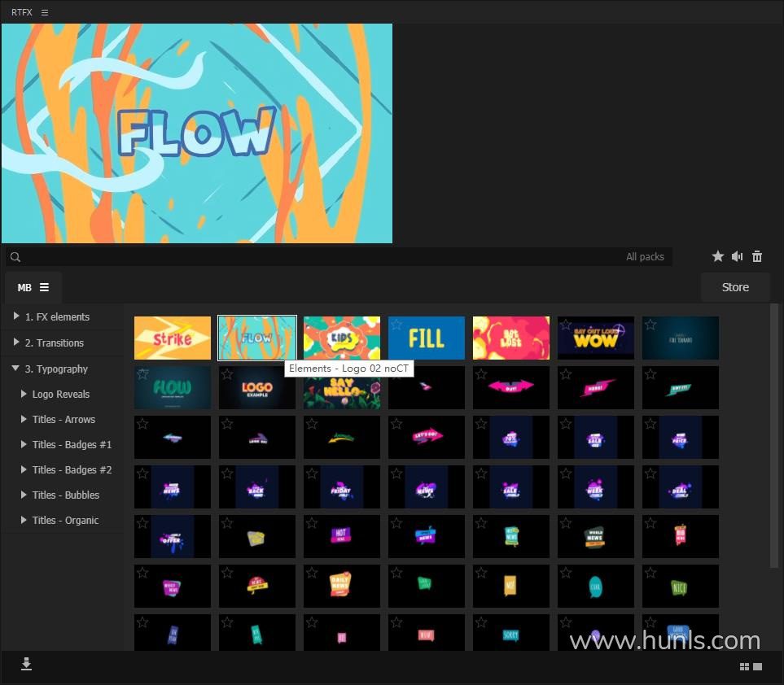The height and width of the screenshot is (685, 784).
Task: Open the All packs filter
Action: 645,257
